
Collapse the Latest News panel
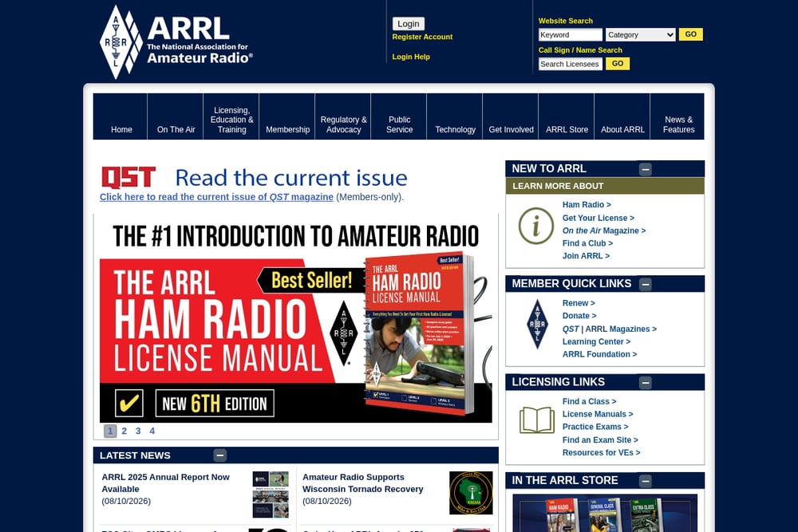coord(220,455)
